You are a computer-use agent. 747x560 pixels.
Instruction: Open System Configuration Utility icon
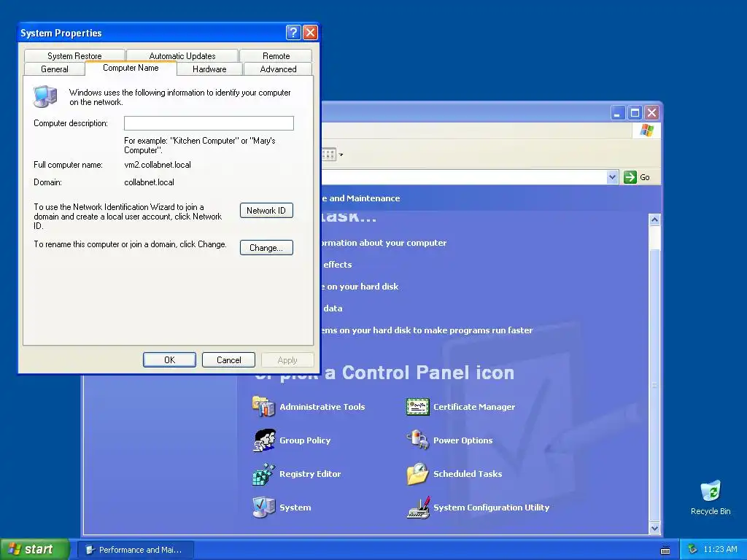pyautogui.click(x=418, y=507)
